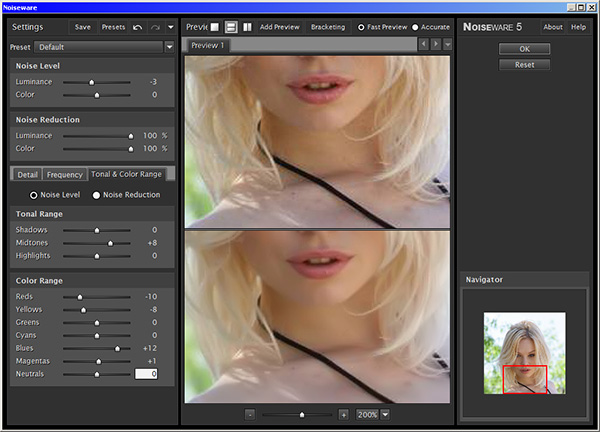Switch to the Frequency tab
The image size is (600, 432).
[x=64, y=174]
